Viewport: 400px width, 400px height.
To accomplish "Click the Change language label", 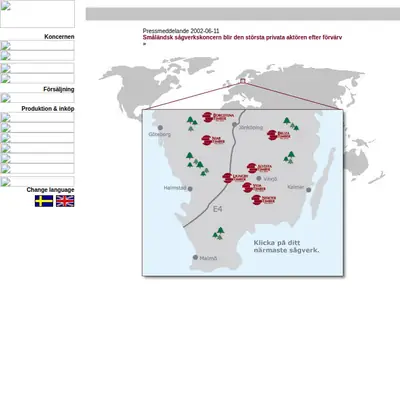I will click(x=50, y=190).
